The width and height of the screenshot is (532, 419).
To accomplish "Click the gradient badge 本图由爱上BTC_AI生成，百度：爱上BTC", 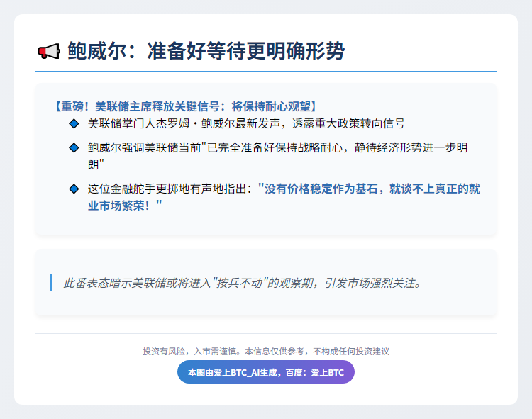I will coord(266,372).
